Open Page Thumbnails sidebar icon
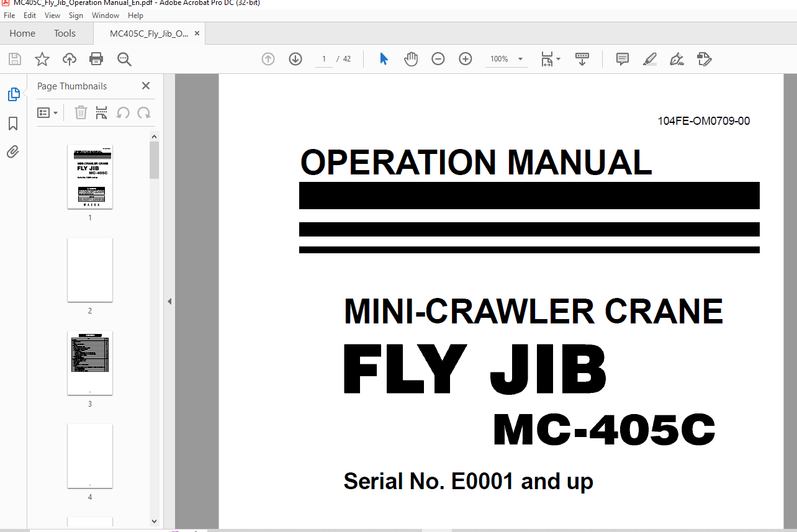Image resolution: width=797 pixels, height=532 pixels. [13, 94]
